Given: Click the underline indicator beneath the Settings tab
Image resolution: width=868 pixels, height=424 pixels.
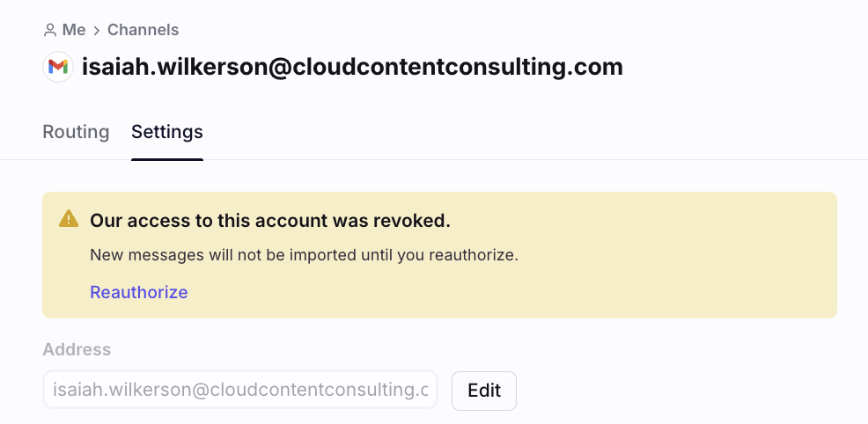Looking at the screenshot, I should coord(167,160).
